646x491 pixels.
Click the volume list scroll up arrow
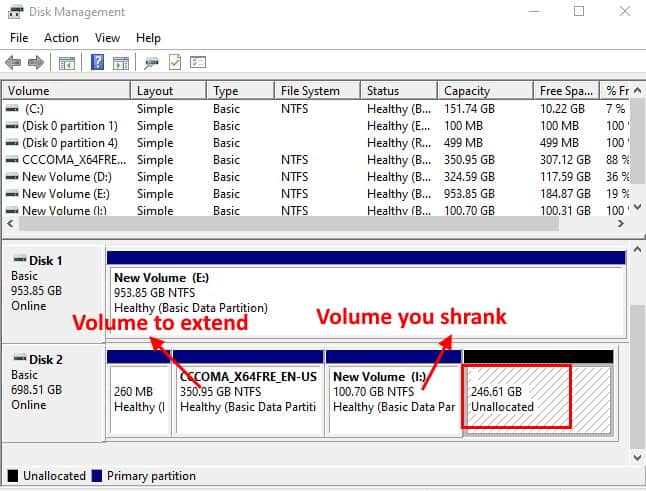(x=637, y=90)
